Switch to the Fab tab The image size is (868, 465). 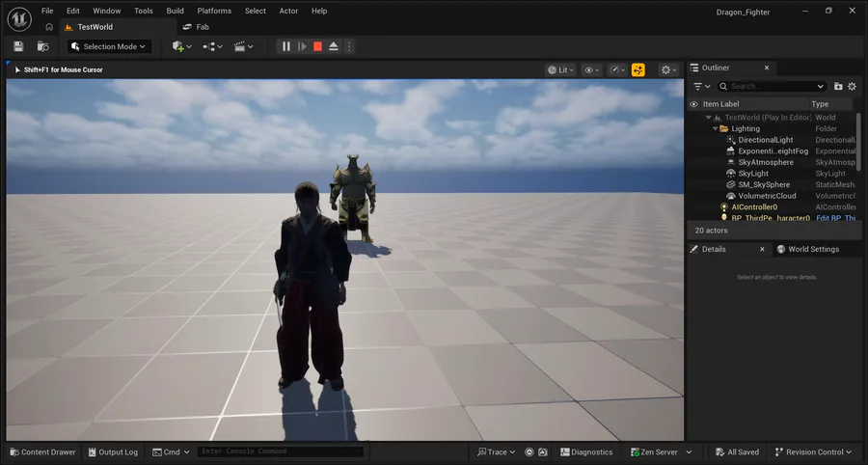click(196, 27)
